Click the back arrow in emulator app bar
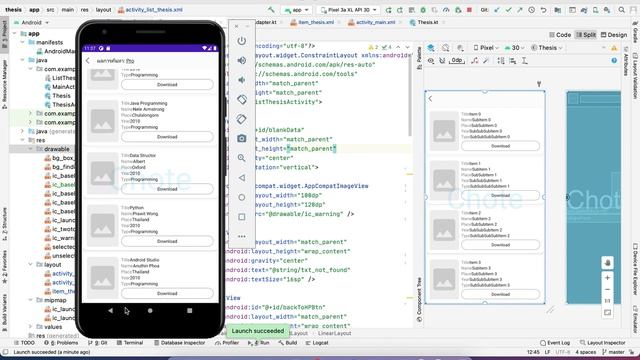640x360 pixels. click(88, 61)
